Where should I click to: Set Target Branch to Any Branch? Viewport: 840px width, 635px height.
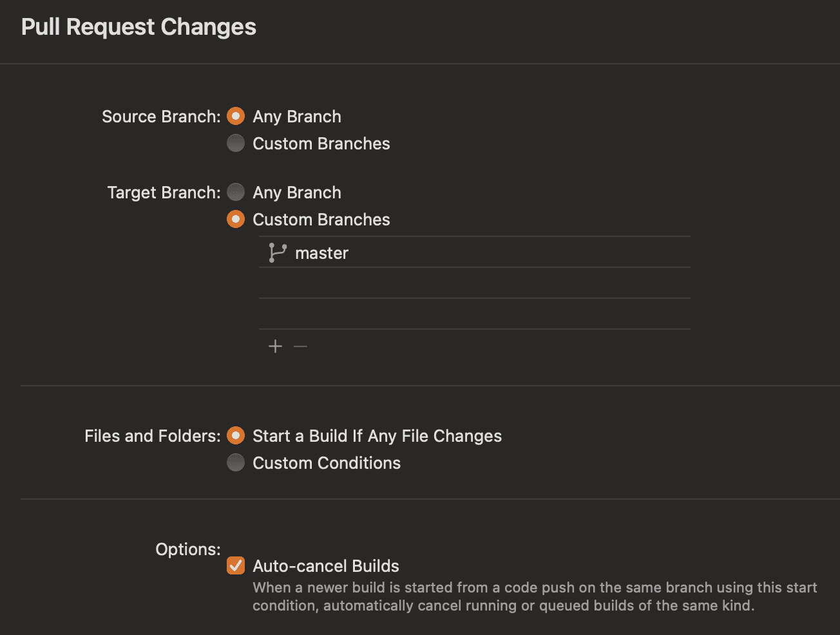click(236, 192)
